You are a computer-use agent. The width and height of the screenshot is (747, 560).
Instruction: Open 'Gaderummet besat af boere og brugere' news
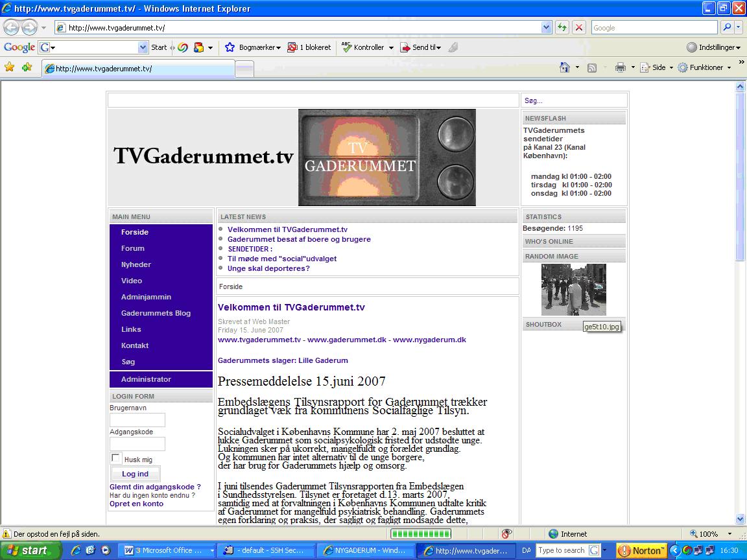pyautogui.click(x=299, y=239)
